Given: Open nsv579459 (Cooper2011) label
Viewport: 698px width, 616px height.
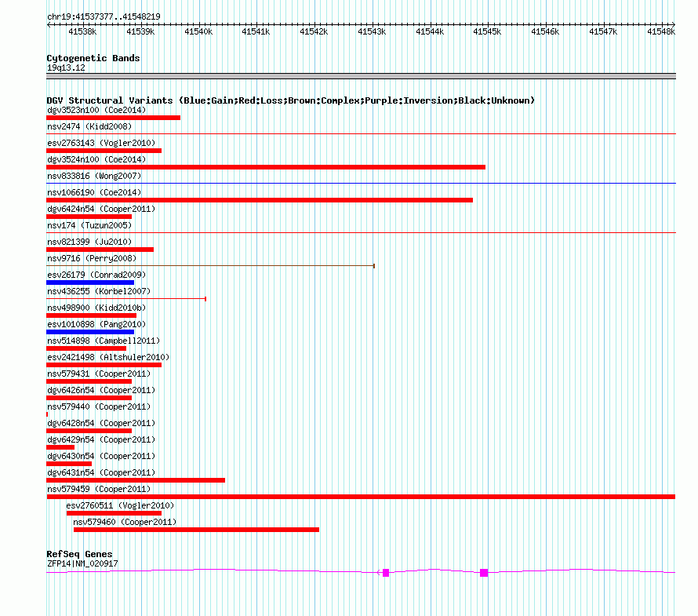Looking at the screenshot, I should [99, 489].
